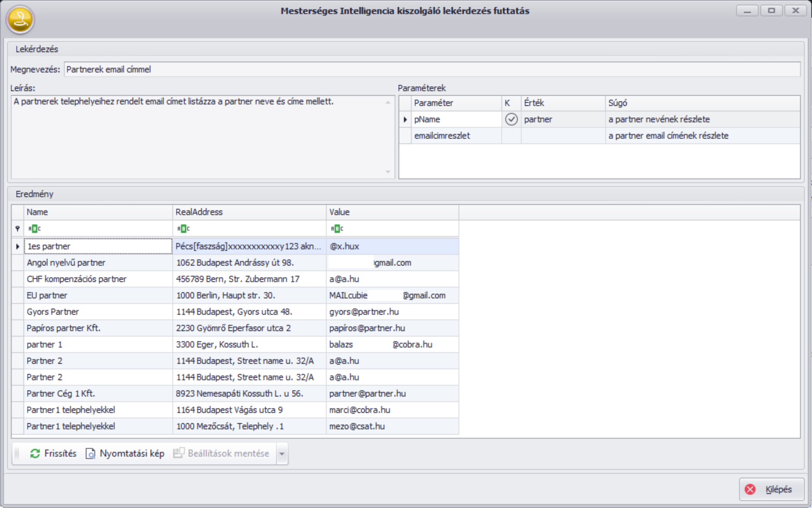Click the RealAddress column filter ABC icon
Image resolution: width=812 pixels, height=508 pixels.
184,229
